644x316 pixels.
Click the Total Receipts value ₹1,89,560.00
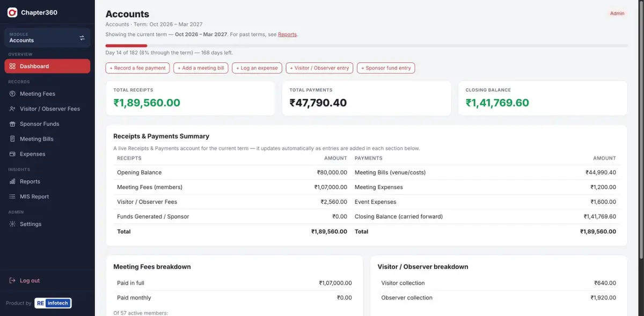147,103
